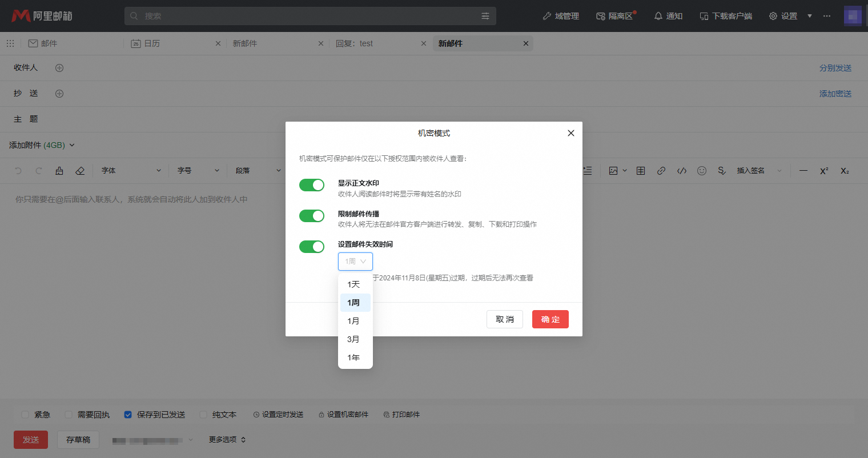Open the emoji picker icon
Viewport: 868px width, 458px height.
(x=702, y=171)
